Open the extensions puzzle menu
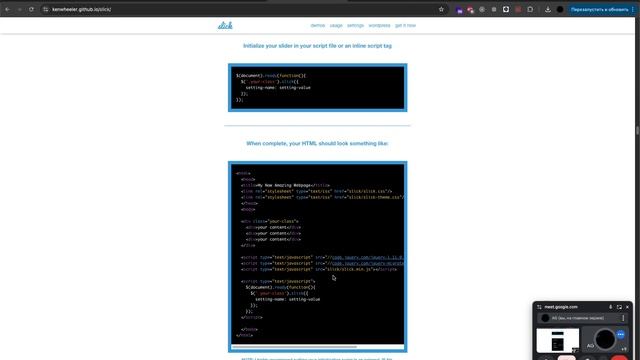 (x=530, y=9)
